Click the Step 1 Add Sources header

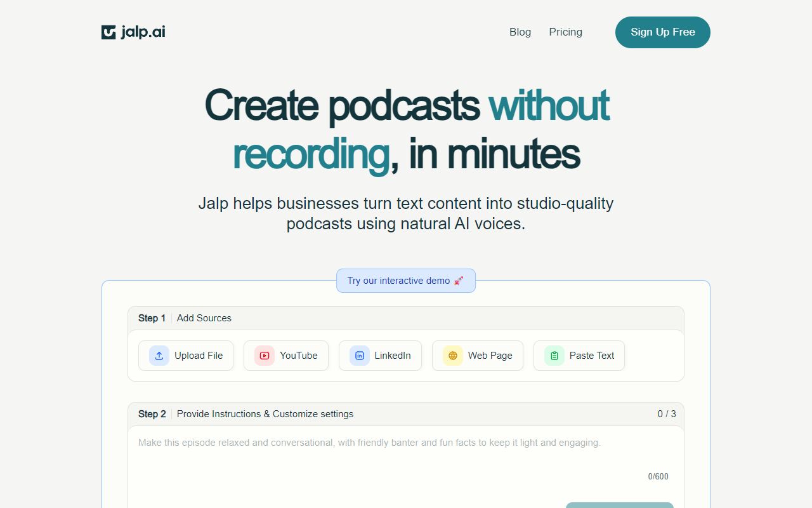[x=184, y=318]
